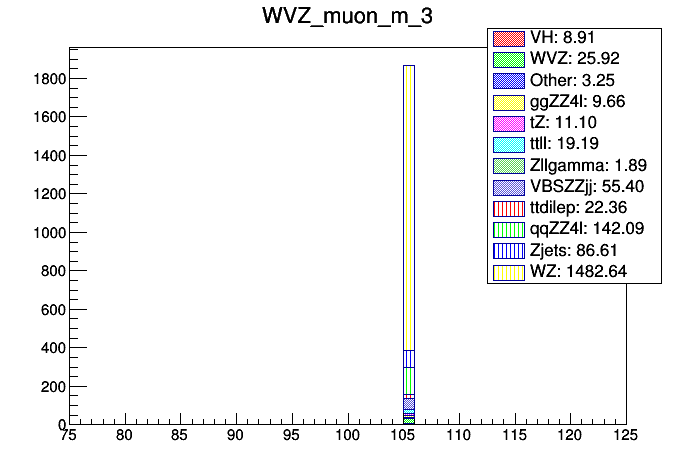Click the x-axis tick label 75
Image resolution: width=696 pixels, height=472 pixels.
coord(68,437)
